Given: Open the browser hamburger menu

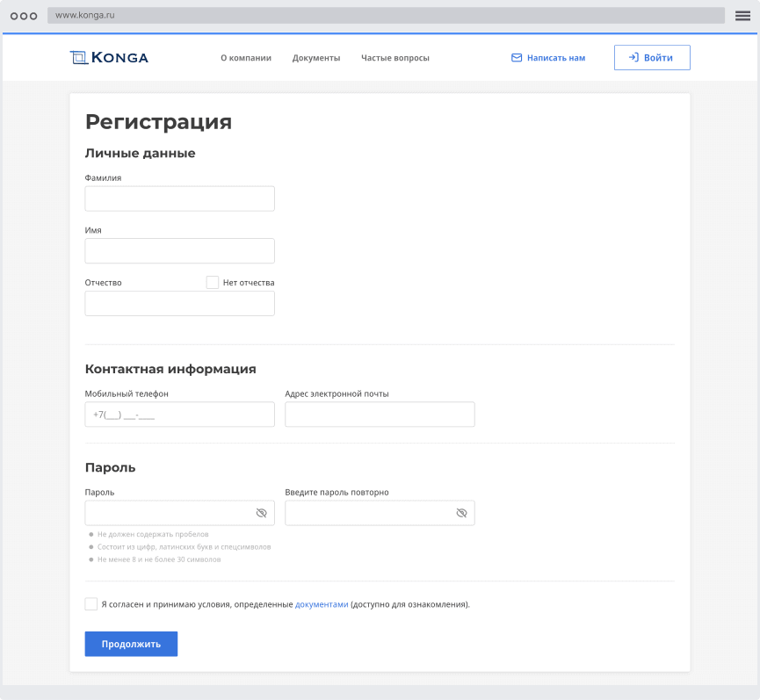Looking at the screenshot, I should click(742, 16).
